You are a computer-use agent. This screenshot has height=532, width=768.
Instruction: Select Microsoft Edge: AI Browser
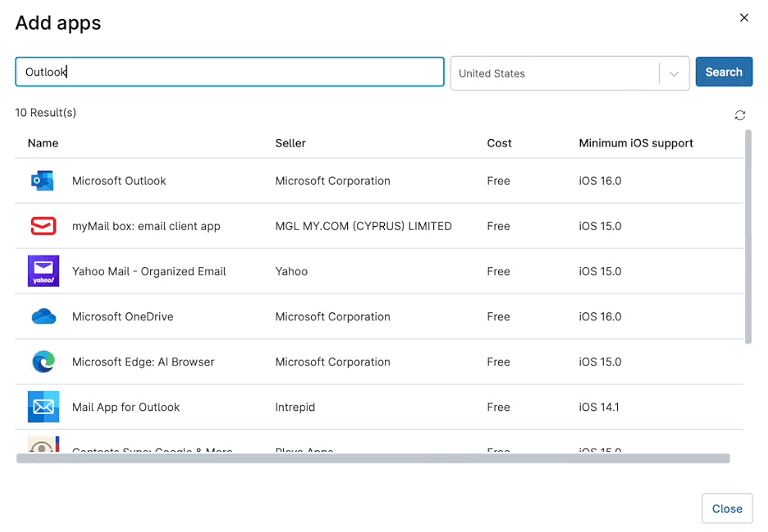click(143, 362)
